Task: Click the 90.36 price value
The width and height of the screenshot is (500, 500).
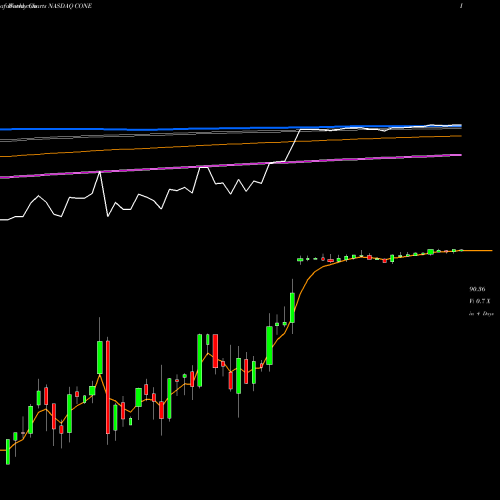Action: point(477,289)
